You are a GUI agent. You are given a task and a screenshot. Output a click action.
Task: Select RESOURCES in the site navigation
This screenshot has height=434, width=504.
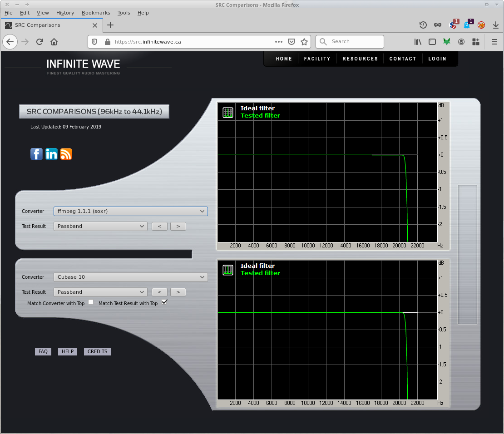(360, 59)
